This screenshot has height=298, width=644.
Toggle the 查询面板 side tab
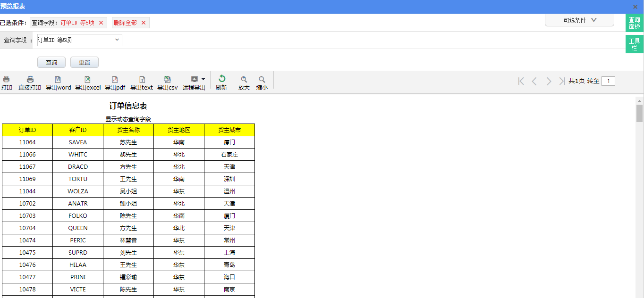tap(634, 23)
